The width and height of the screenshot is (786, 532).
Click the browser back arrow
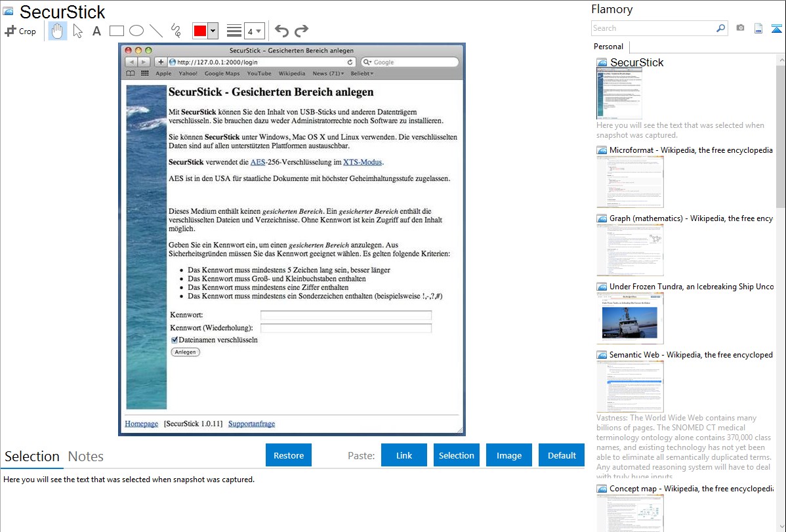click(131, 62)
